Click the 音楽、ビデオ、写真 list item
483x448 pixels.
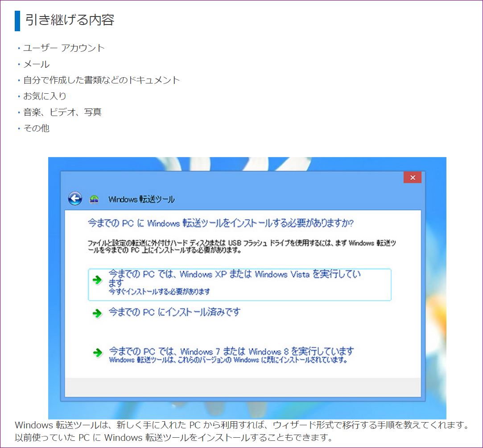click(62, 112)
